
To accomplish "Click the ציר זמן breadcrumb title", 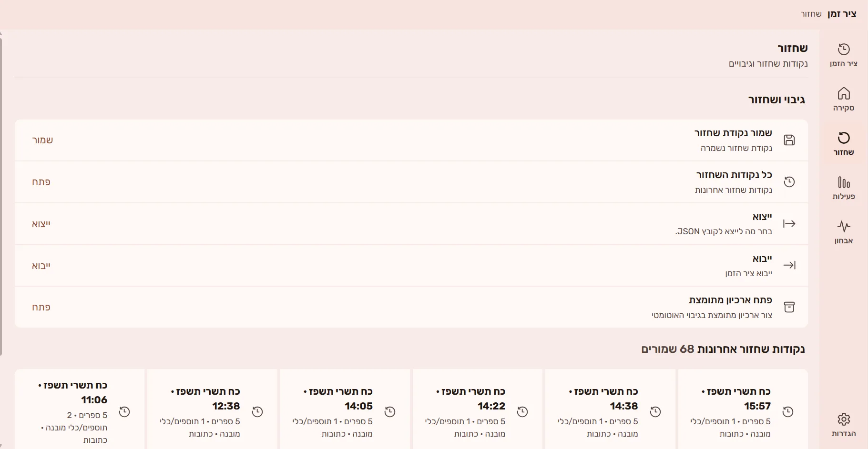I will [x=842, y=14].
